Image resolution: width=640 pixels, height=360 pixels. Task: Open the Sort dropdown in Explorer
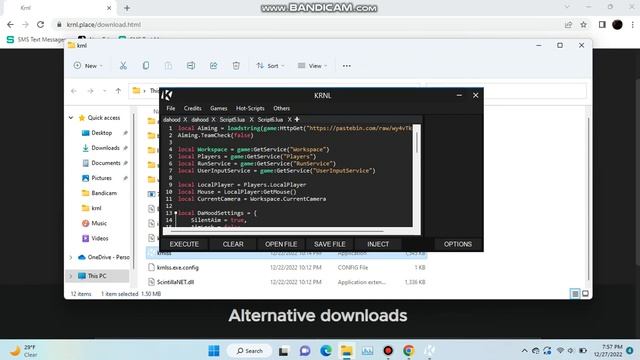270,66
